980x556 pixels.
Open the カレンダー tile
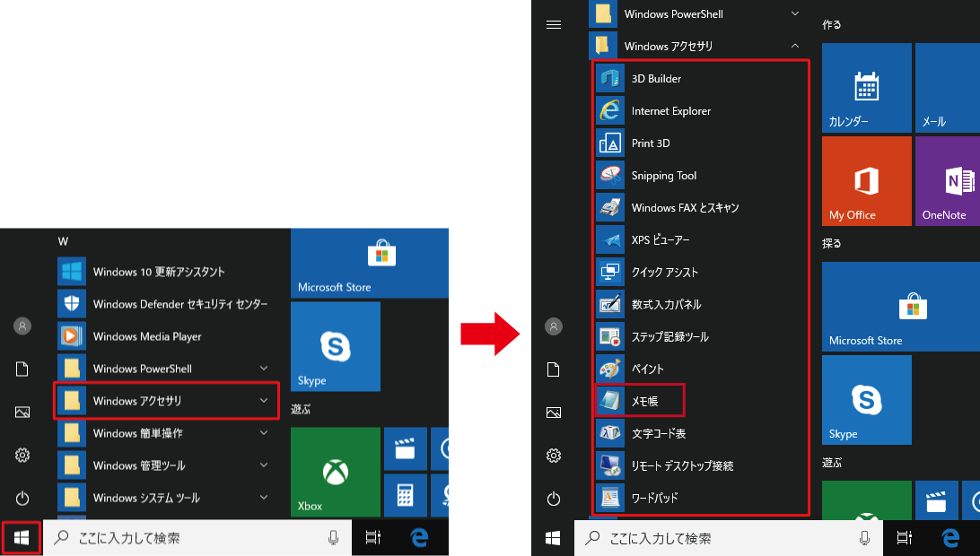[x=867, y=88]
